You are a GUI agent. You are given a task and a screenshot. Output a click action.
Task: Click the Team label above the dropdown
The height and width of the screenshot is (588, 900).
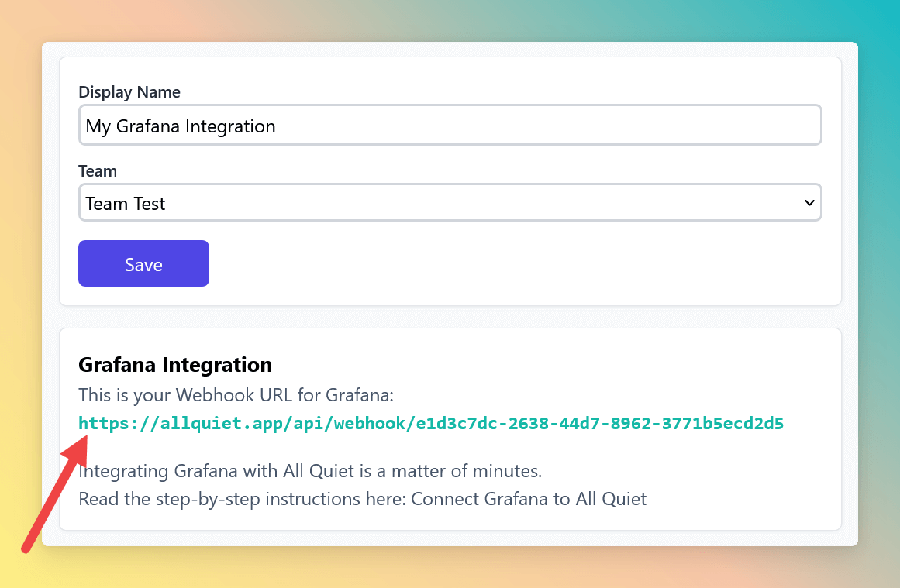click(x=98, y=171)
